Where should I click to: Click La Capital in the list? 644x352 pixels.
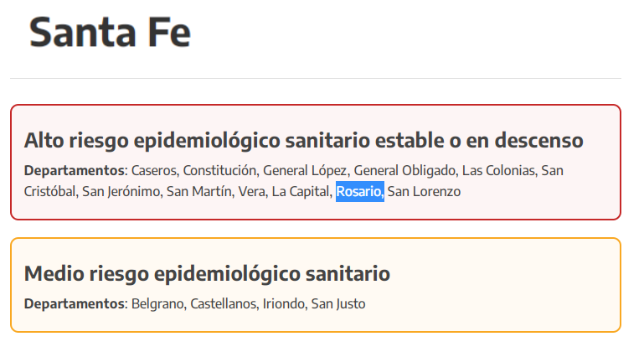pyautogui.click(x=301, y=192)
